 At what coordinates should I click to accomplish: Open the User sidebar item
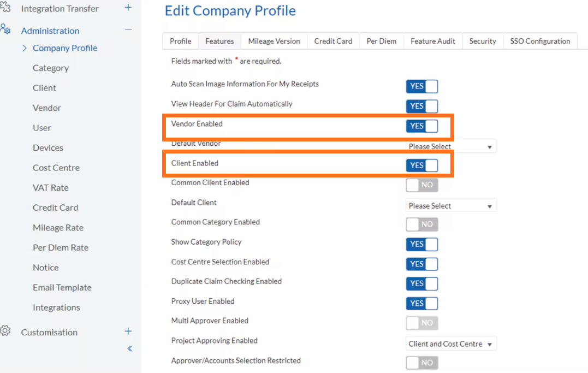pyautogui.click(x=42, y=128)
